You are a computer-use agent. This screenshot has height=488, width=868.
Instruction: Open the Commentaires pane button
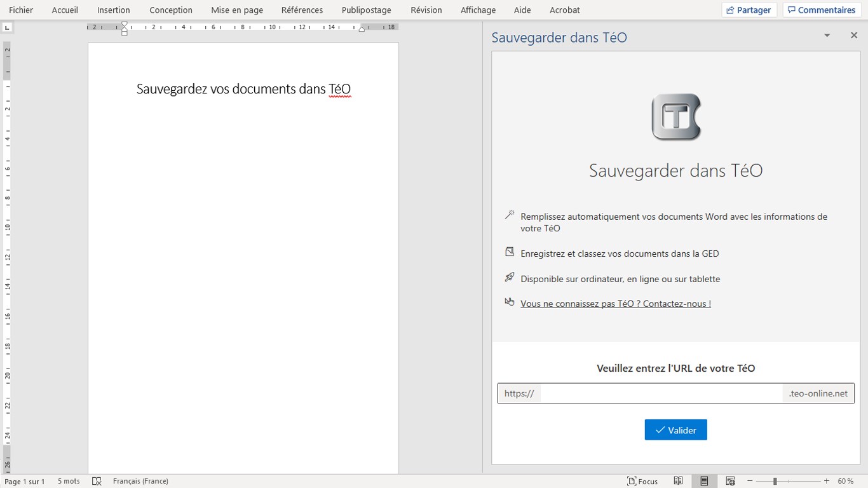(x=822, y=10)
